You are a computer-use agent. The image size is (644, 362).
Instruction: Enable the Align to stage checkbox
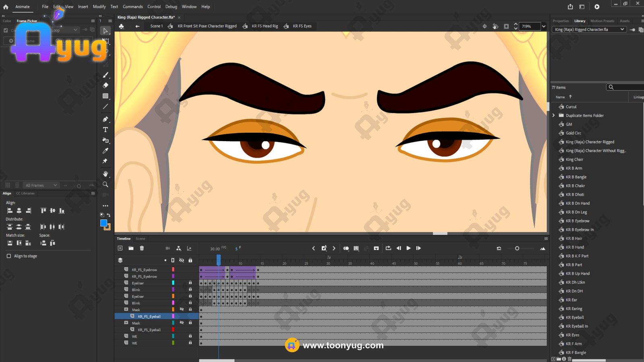click(9, 256)
